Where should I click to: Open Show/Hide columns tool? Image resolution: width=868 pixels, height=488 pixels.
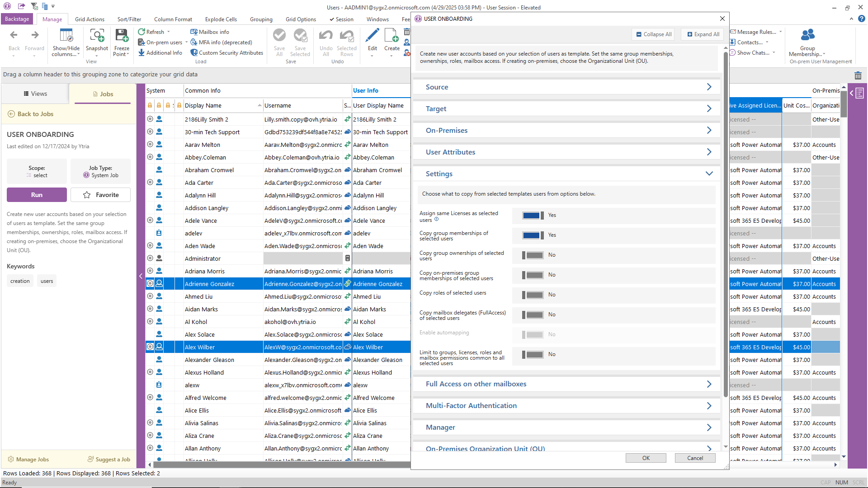pos(66,36)
